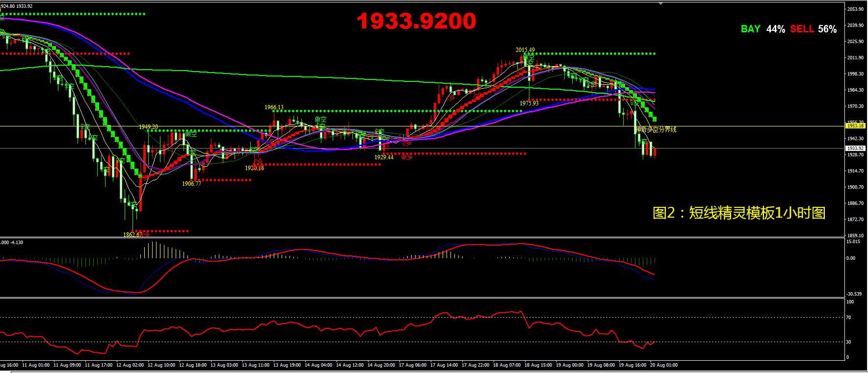Screen dimensions: 868x373
Task: Click 1886.70 on the price scale
Action: coord(855,203)
